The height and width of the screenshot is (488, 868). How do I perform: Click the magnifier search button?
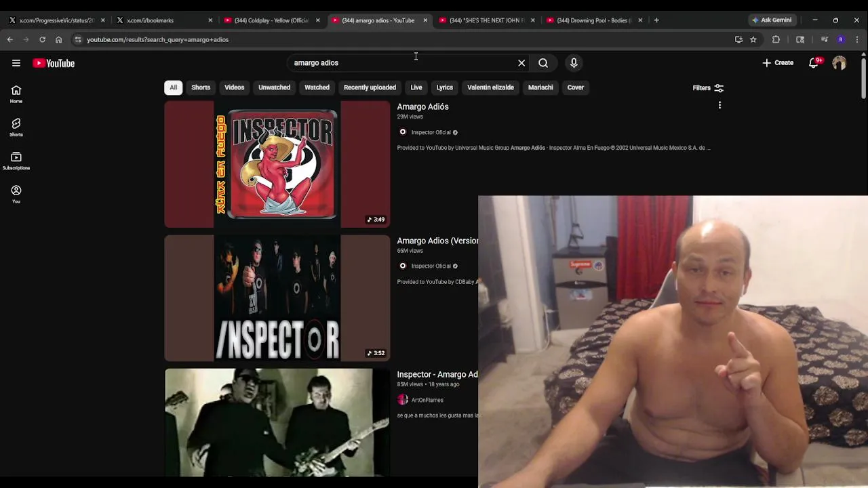[543, 63]
